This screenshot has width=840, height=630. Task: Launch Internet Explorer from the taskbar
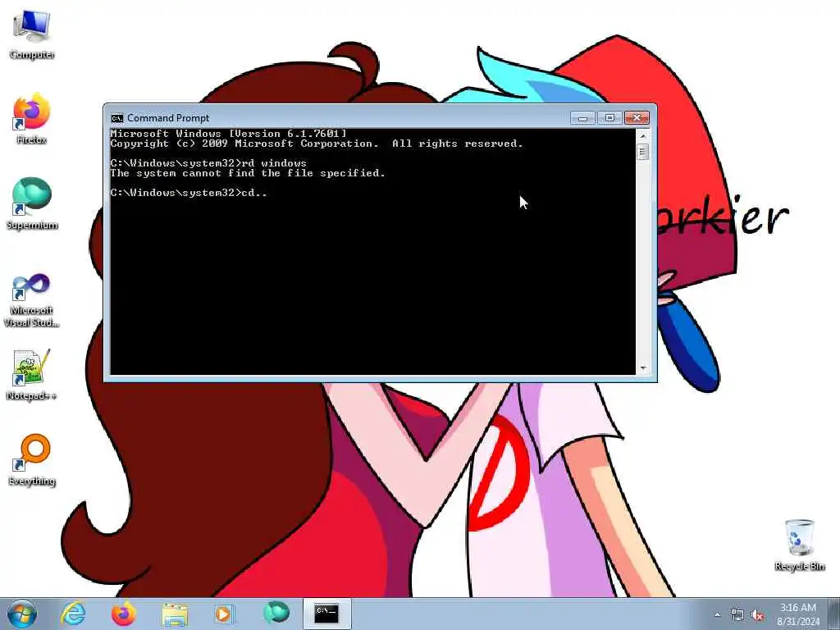(73, 614)
